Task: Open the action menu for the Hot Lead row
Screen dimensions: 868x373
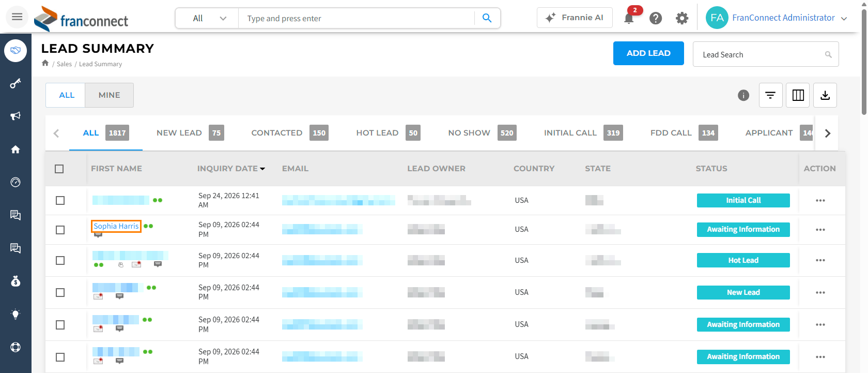Action: point(820,260)
